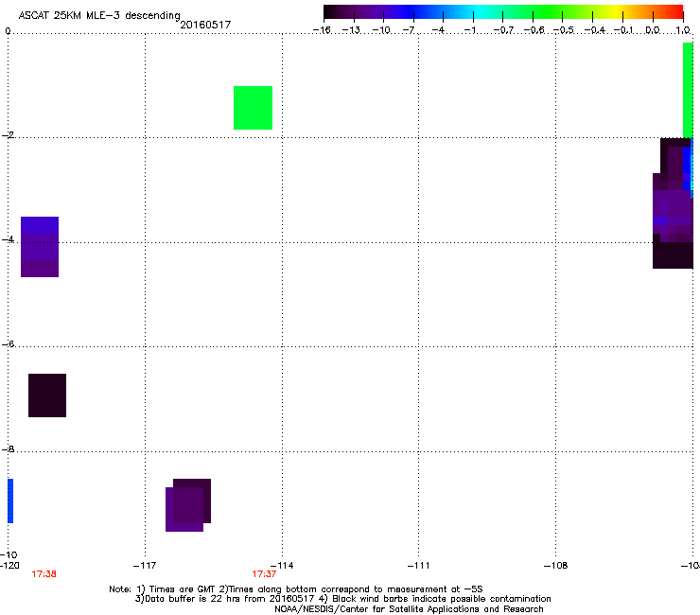The width and height of the screenshot is (700, 615).
Task: Click the longitude axis label -114
Action: (282, 566)
